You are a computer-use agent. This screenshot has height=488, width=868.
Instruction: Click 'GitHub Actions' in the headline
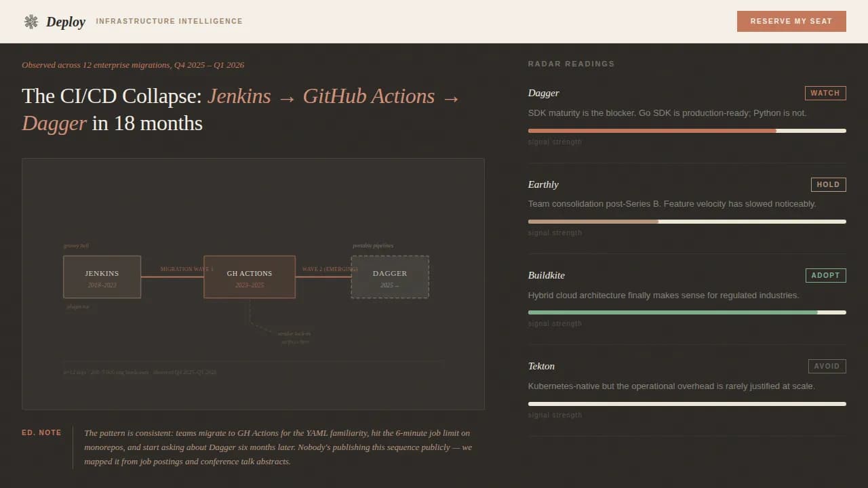click(x=369, y=96)
